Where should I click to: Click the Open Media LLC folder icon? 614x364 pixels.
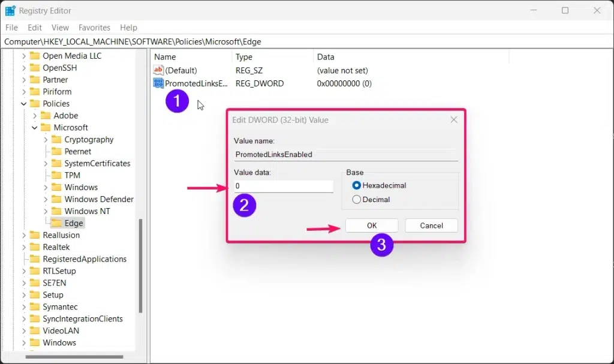click(x=35, y=56)
